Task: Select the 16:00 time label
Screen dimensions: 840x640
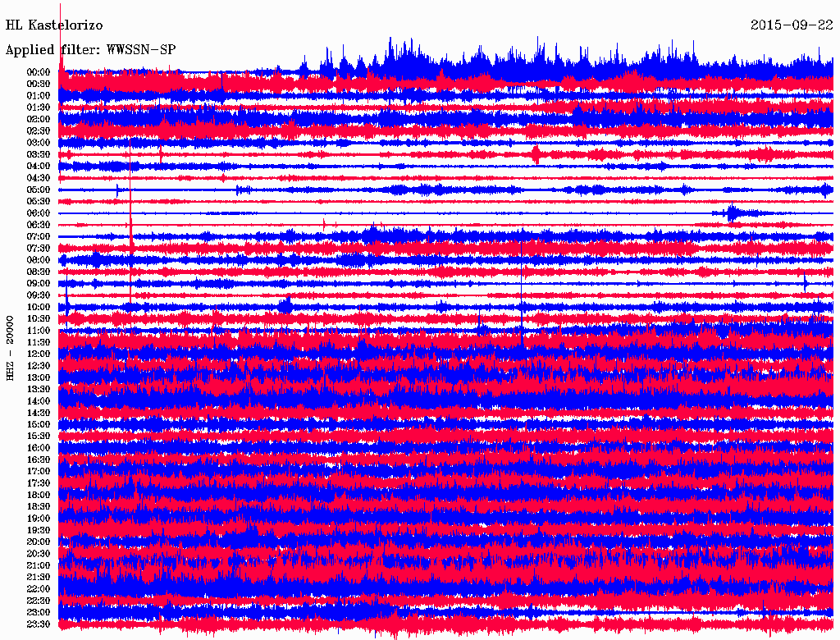Action: (x=39, y=448)
